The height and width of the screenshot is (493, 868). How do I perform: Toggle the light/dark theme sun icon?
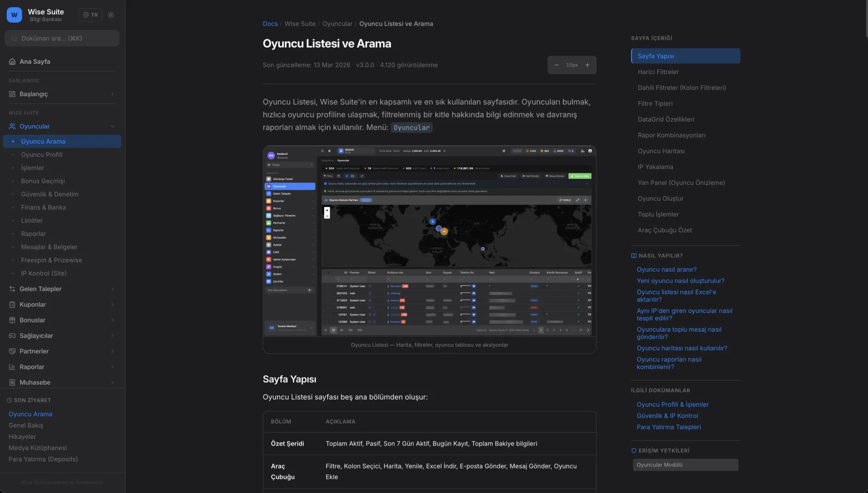tap(111, 15)
